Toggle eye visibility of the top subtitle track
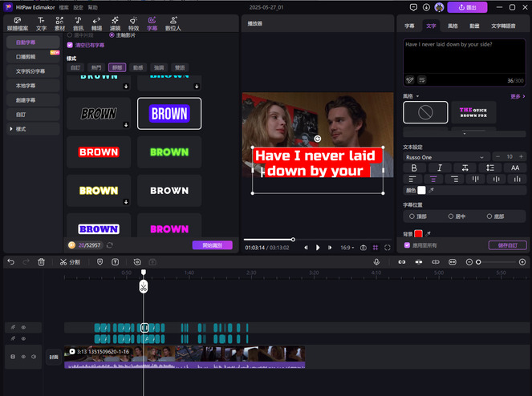532x396 pixels. (x=23, y=328)
